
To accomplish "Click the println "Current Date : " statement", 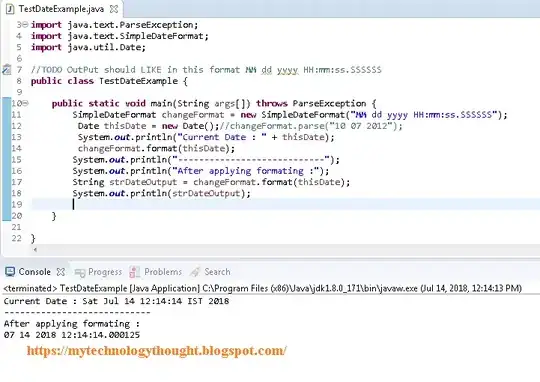I will 206,137.
